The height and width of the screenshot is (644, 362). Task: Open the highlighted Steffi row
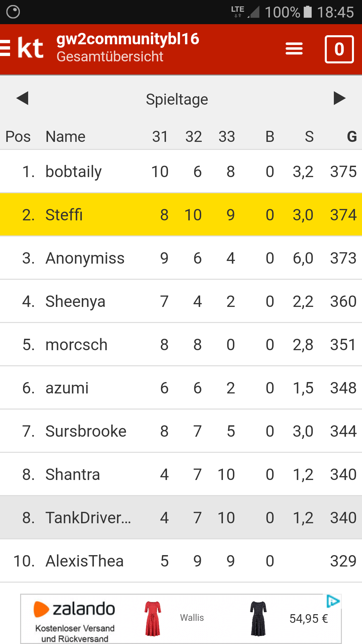tap(181, 215)
